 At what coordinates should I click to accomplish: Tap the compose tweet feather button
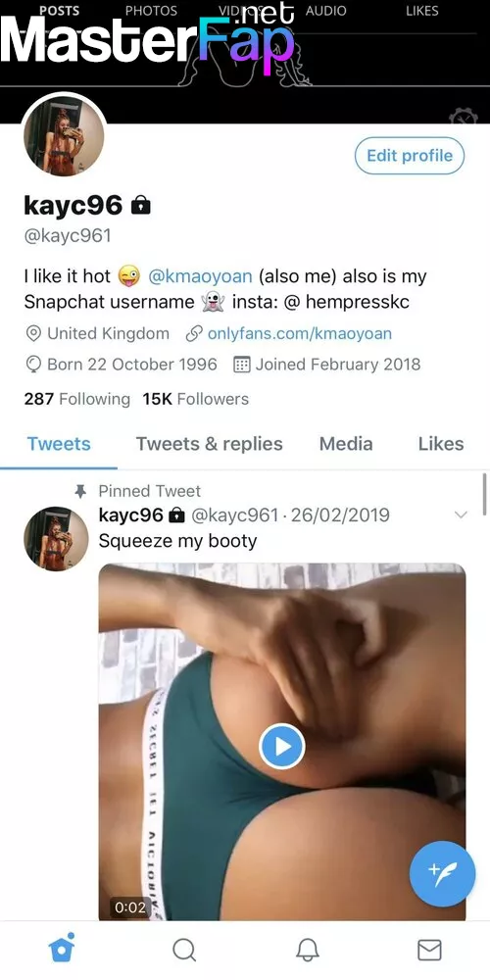(443, 874)
